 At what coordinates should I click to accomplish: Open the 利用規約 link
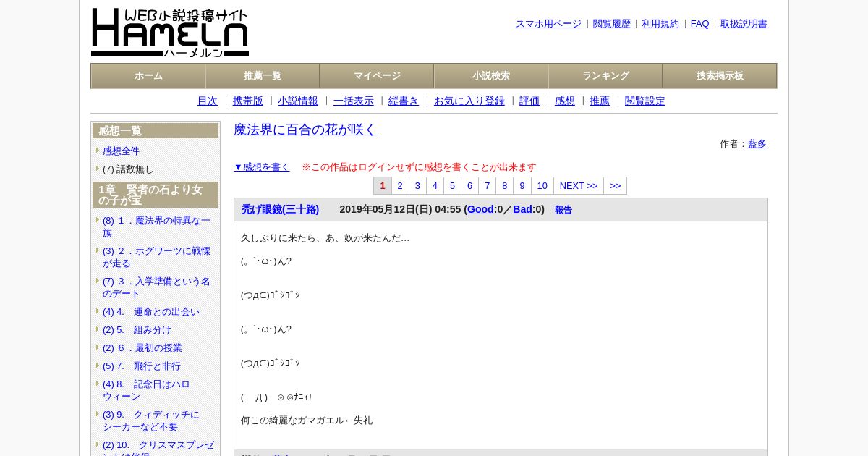click(x=660, y=24)
